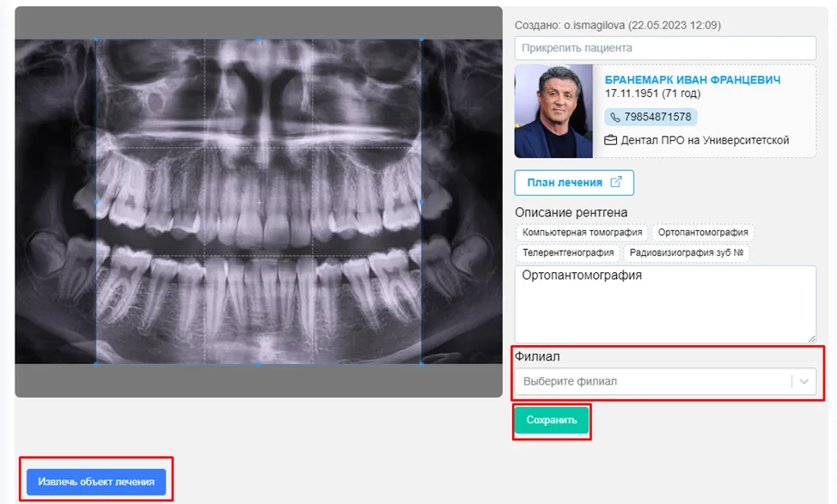Viewport: 837px width, 504px height.
Task: Click the Извлечь объект лечения button
Action: [95, 482]
